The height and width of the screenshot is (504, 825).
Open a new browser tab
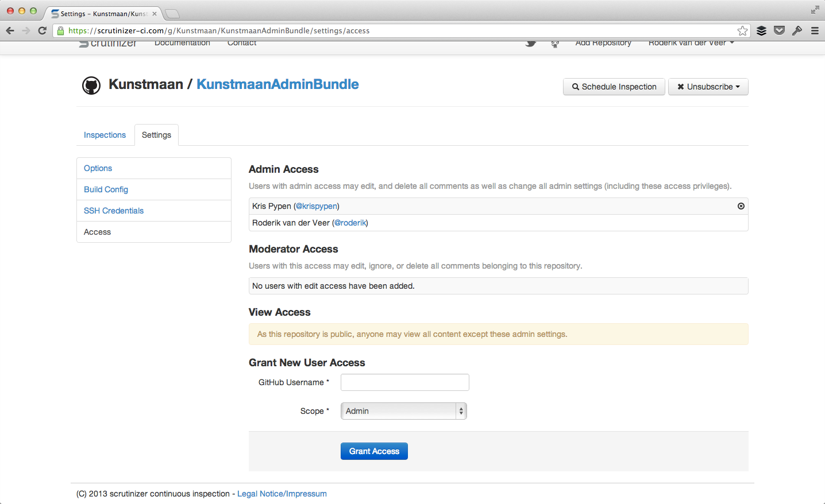click(172, 14)
